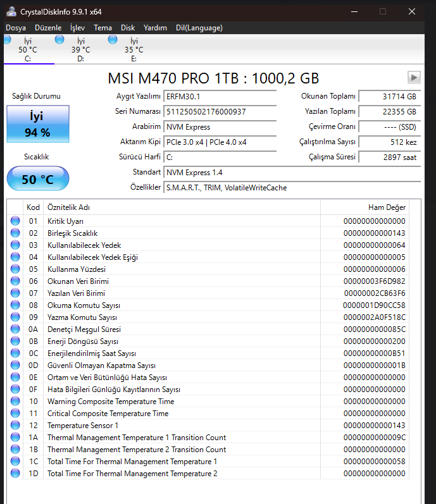Image resolution: width=436 pixels, height=504 pixels.
Task: Click raw value 00000002CB63F6
Action: 375,293
